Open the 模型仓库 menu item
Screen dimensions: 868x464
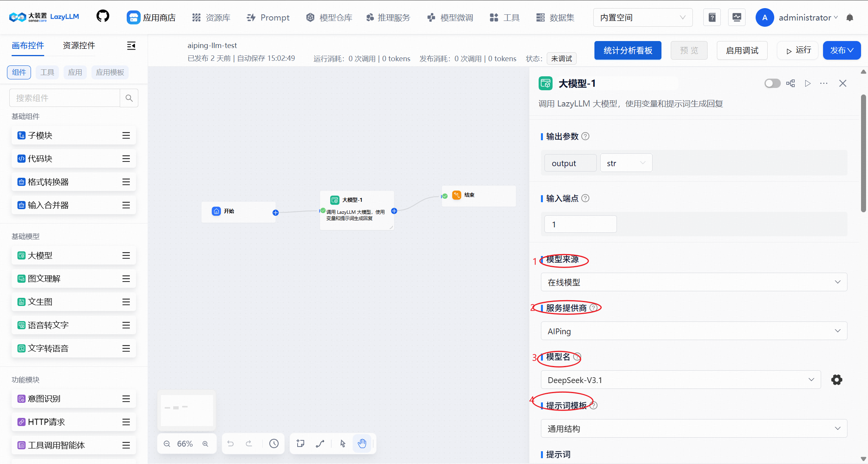329,17
